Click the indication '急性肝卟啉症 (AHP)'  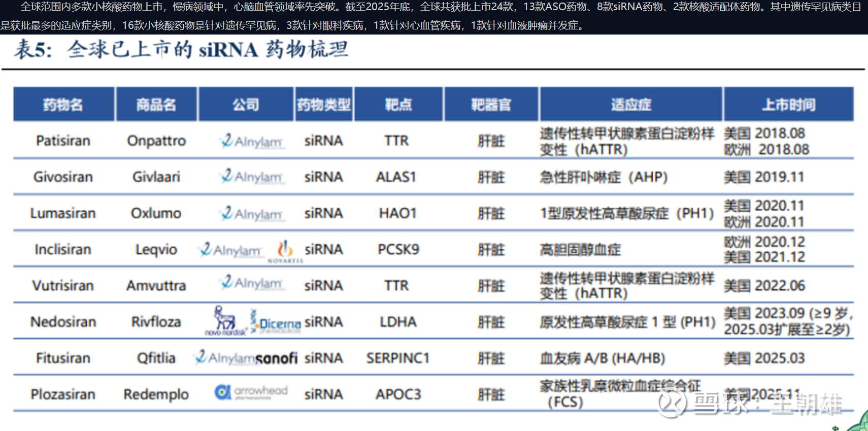[604, 177]
